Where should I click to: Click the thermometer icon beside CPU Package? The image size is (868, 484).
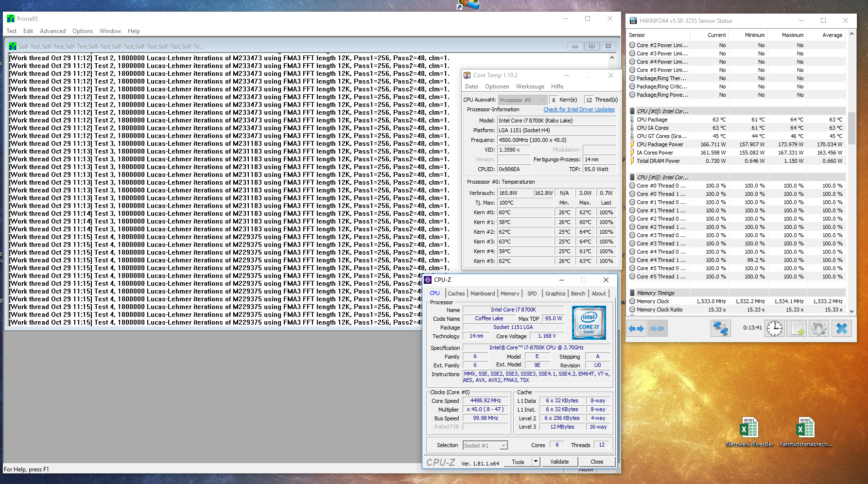coord(632,120)
